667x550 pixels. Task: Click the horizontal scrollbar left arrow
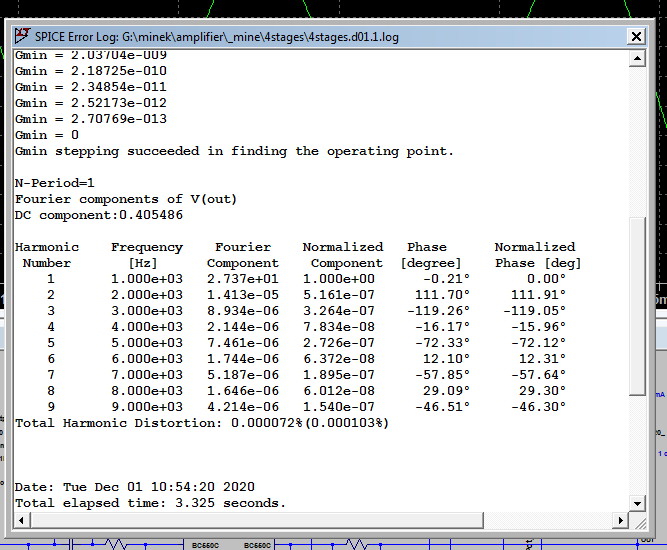point(22,520)
